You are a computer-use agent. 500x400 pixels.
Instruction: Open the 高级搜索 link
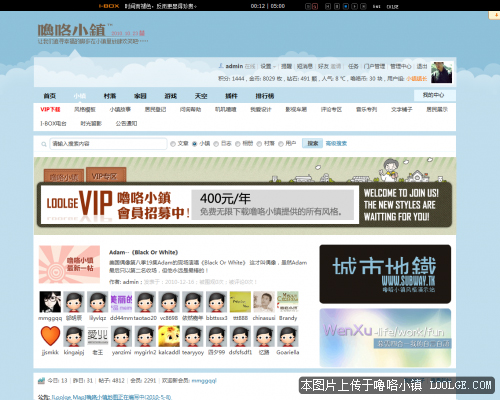tap(336, 143)
